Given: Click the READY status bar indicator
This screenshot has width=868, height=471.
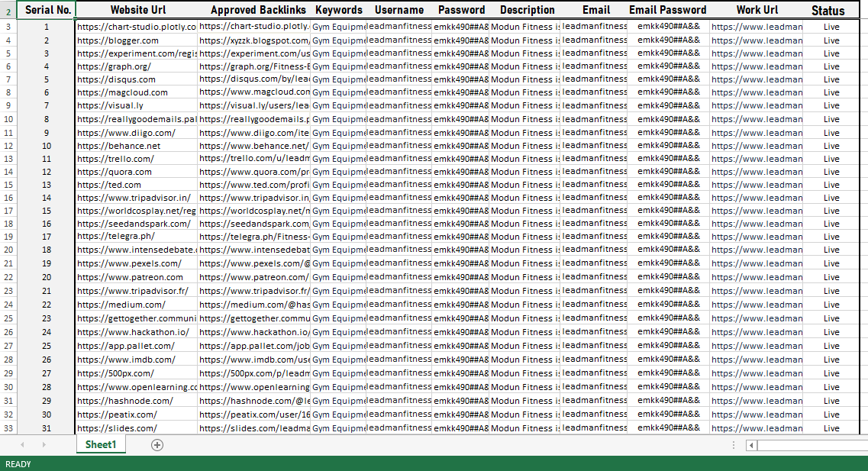Looking at the screenshot, I should 18,464.
